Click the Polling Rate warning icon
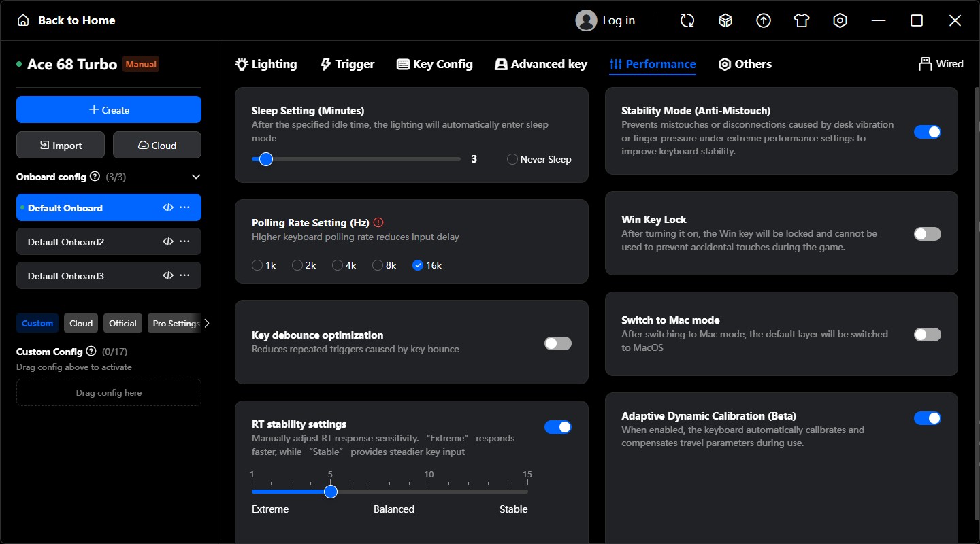Image resolution: width=980 pixels, height=544 pixels. point(378,222)
